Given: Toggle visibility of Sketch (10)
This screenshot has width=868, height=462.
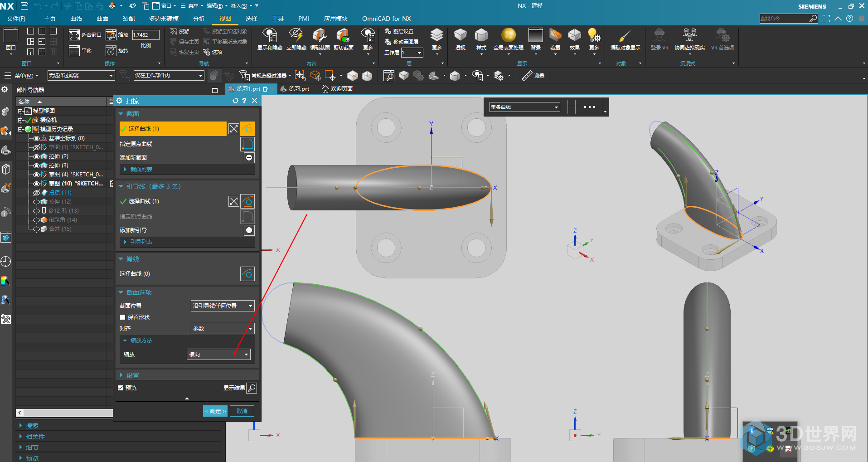Looking at the screenshot, I should coord(37,184).
